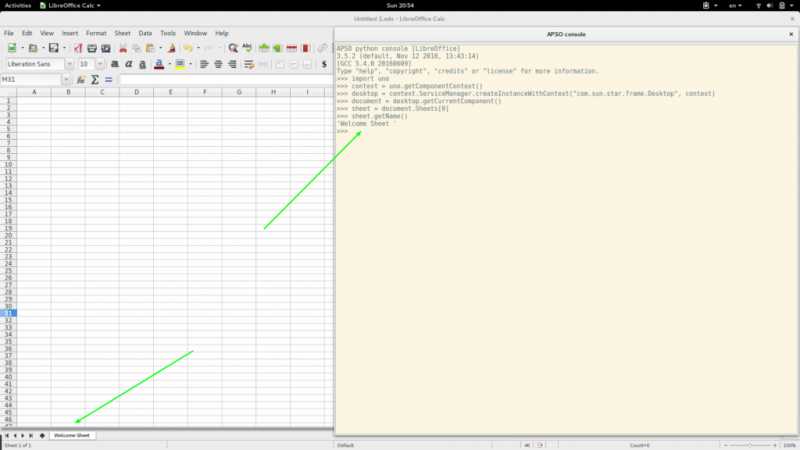800x450 pixels.
Task: Open the Font Name dropdown
Action: (x=69, y=64)
